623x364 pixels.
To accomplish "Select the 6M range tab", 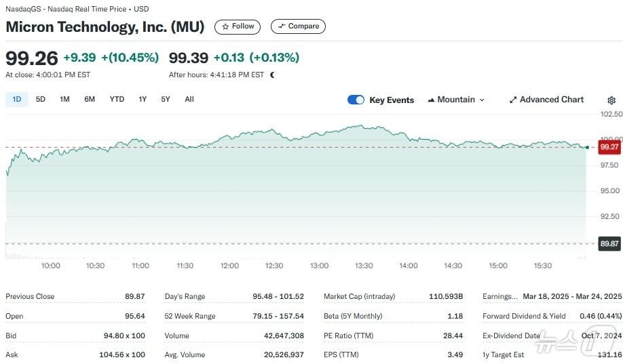I will coord(90,99).
